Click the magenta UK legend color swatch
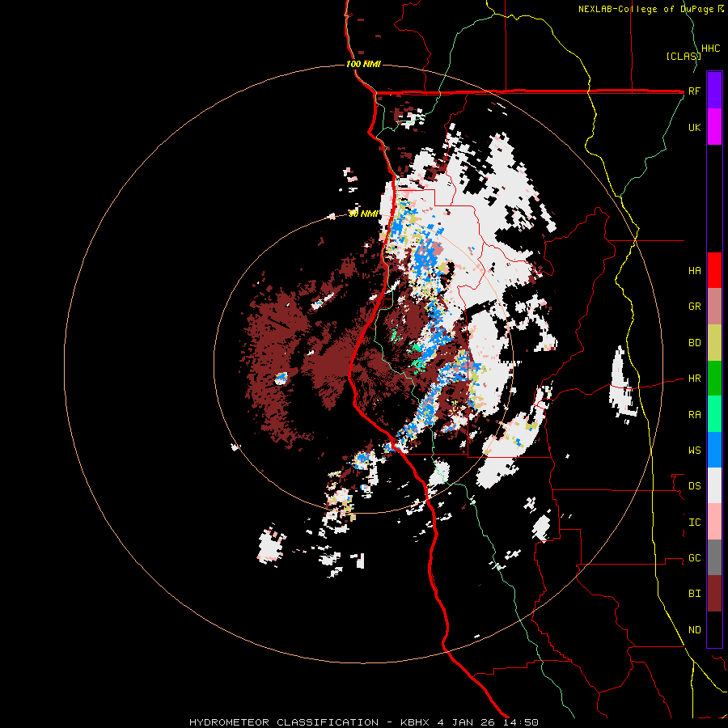Image resolution: width=728 pixels, height=728 pixels. [714, 127]
